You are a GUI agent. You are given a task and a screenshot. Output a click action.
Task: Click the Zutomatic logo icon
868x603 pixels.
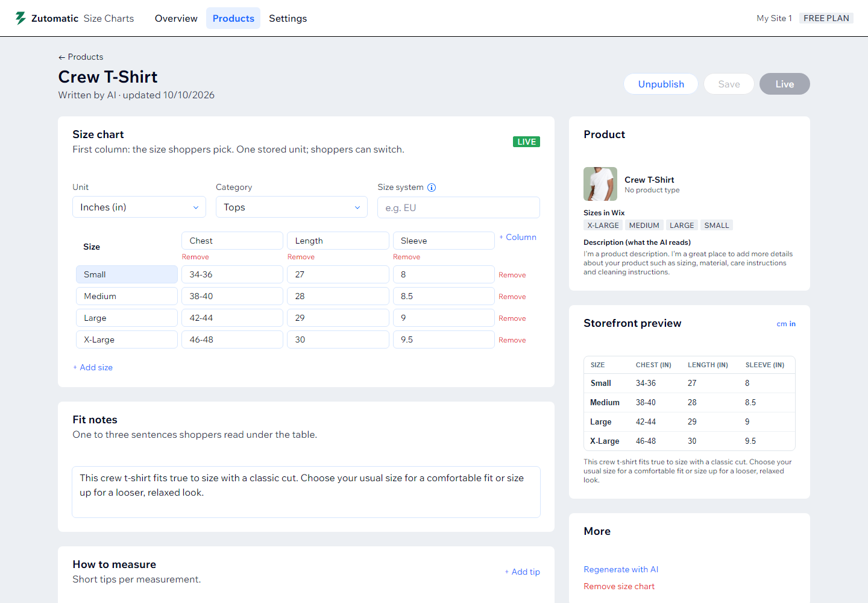coord(21,18)
